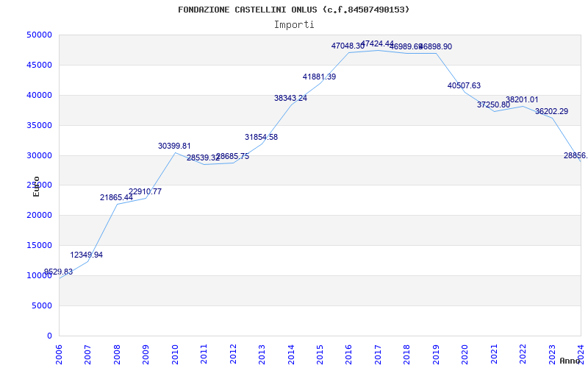This screenshot has width=588, height=368.
Task: Click the 2014 x-axis year label
Action: (291, 355)
